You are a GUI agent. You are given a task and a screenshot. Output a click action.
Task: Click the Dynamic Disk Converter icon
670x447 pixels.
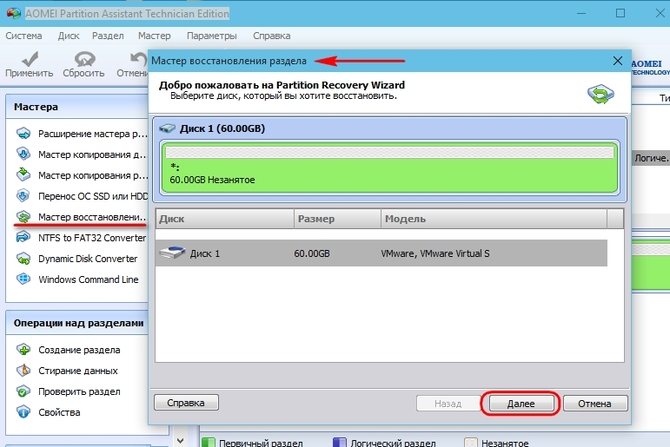click(24, 259)
